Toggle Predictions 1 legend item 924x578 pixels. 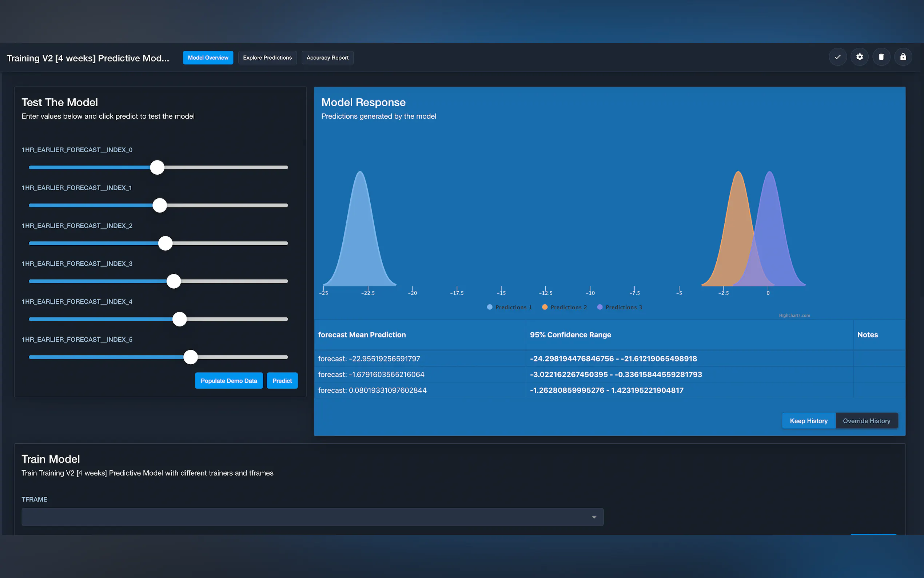coord(510,307)
